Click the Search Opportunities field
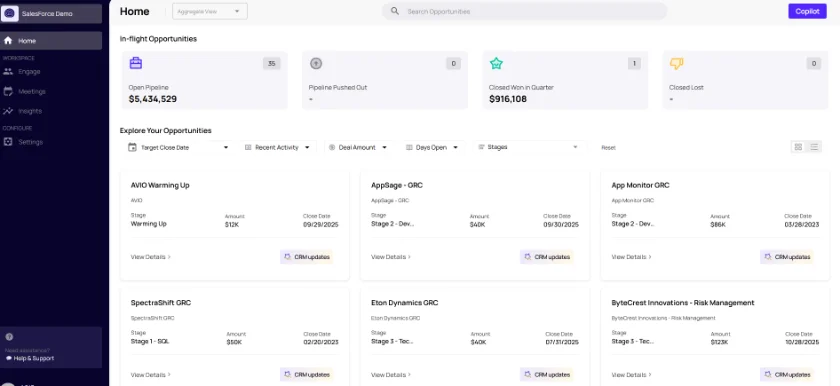Image resolution: width=840 pixels, height=386 pixels. 524,11
